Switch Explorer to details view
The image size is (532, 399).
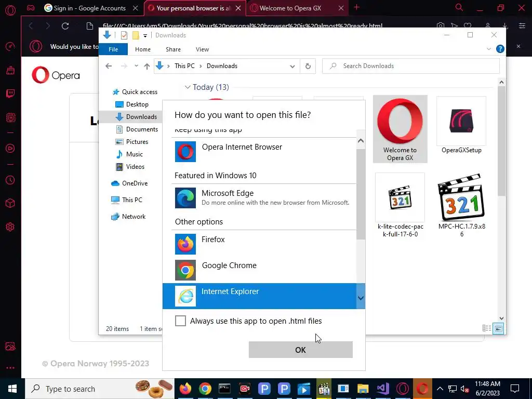pyautogui.click(x=486, y=328)
